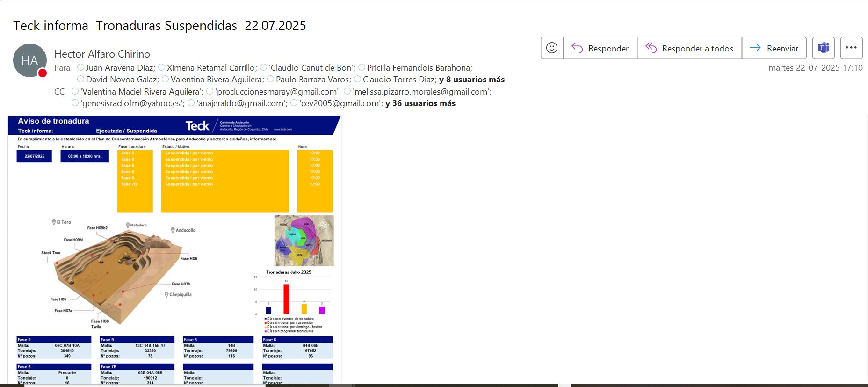Image resolution: width=868 pixels, height=387 pixels.
Task: Click Malla value 13C-14B-15B-17
Action: pos(150,345)
